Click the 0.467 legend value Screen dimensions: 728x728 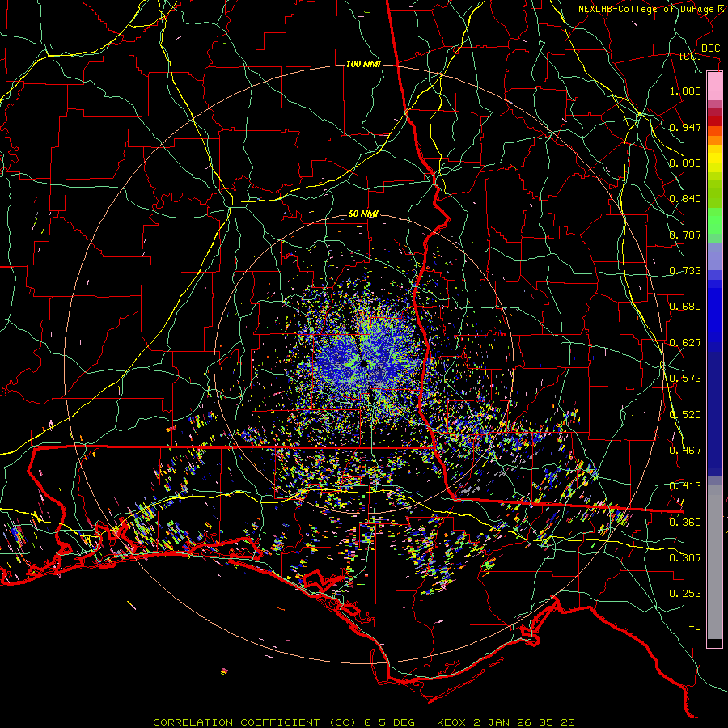coord(685,450)
